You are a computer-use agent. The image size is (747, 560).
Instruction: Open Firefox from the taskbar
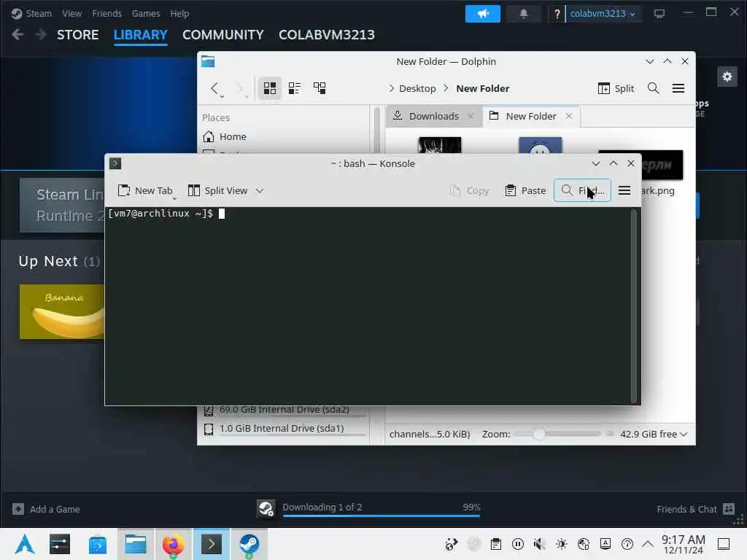(x=173, y=544)
